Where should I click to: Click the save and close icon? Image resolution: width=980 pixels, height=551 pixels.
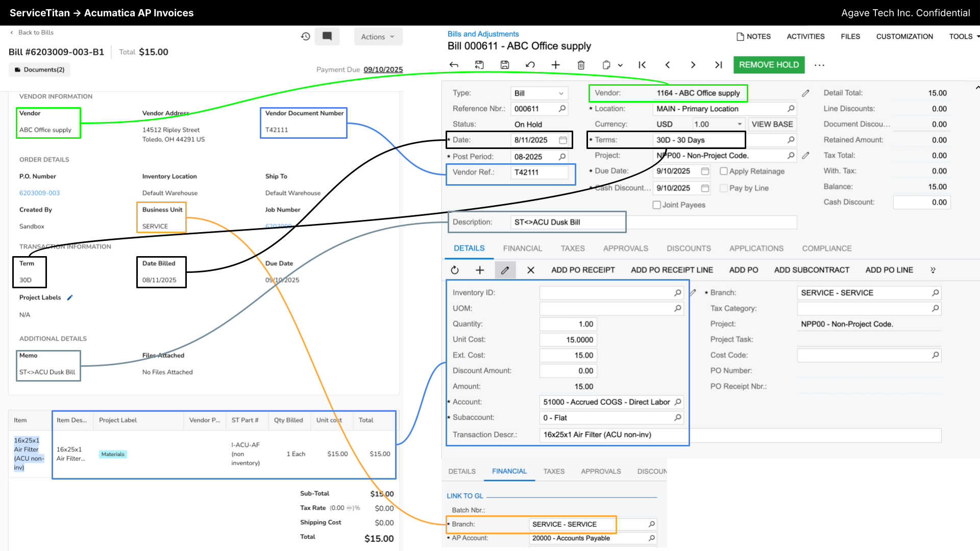[479, 65]
